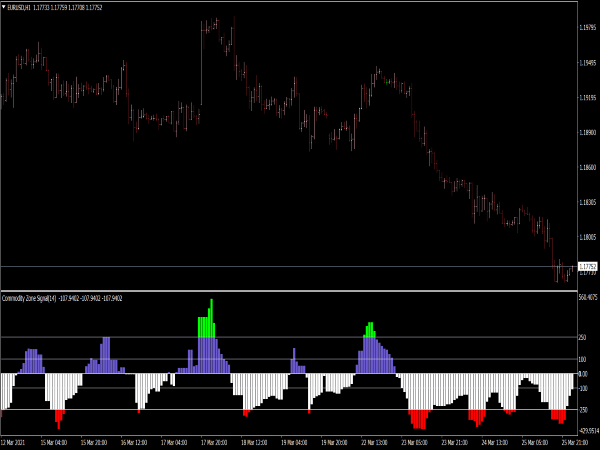Click the 16 Mar 12:00 time label

tap(134, 442)
